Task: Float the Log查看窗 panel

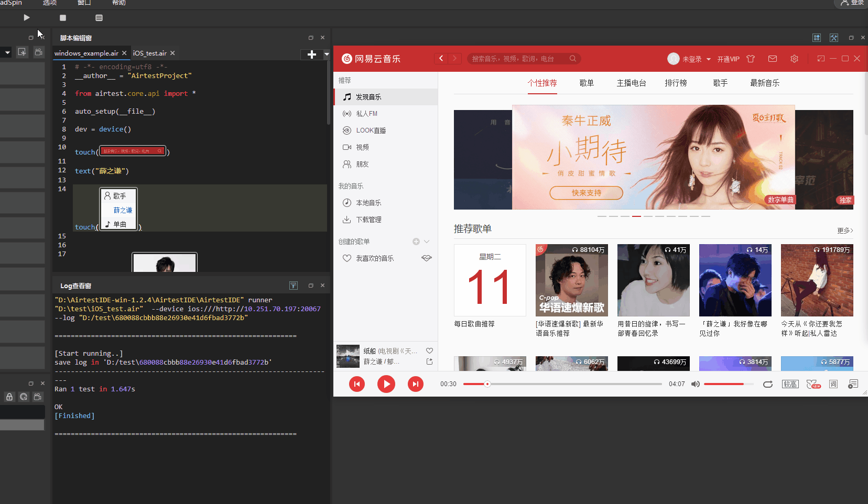Action: [x=311, y=286]
